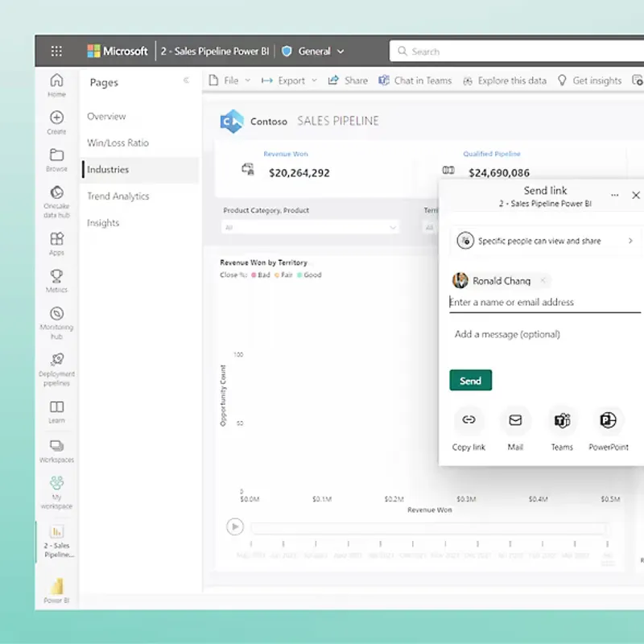Open Deployment pipelines
Viewport: 644px width, 644px height.
point(56,369)
